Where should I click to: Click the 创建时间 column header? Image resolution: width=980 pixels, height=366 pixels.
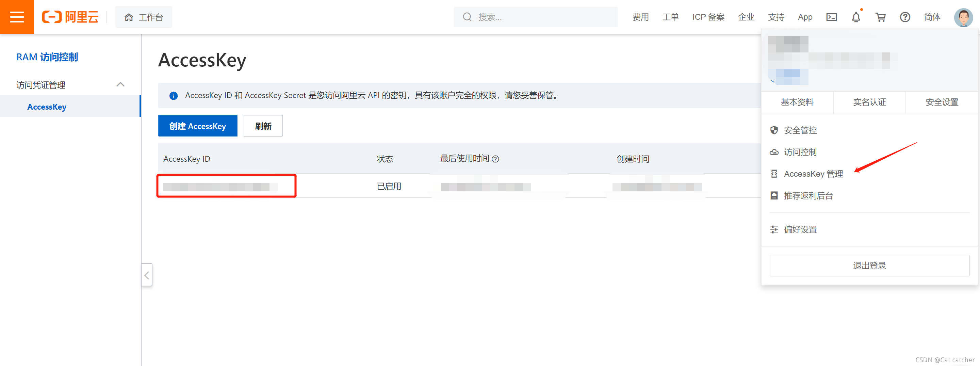633,159
